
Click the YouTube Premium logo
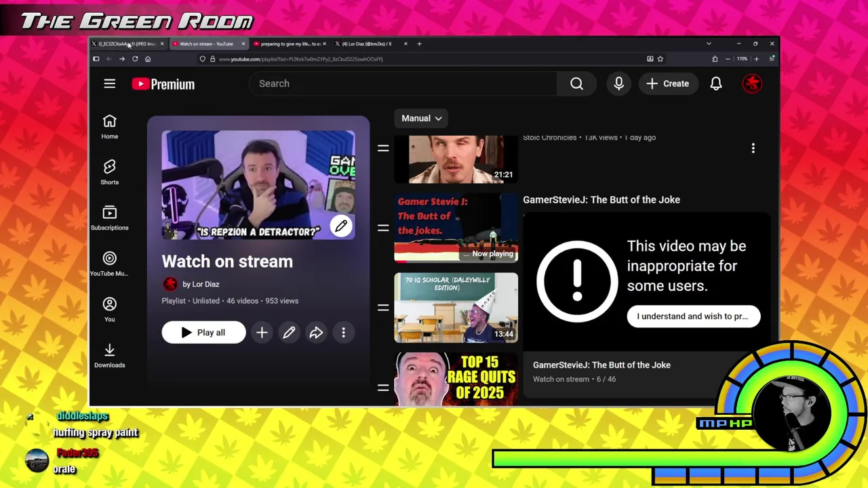tap(163, 84)
